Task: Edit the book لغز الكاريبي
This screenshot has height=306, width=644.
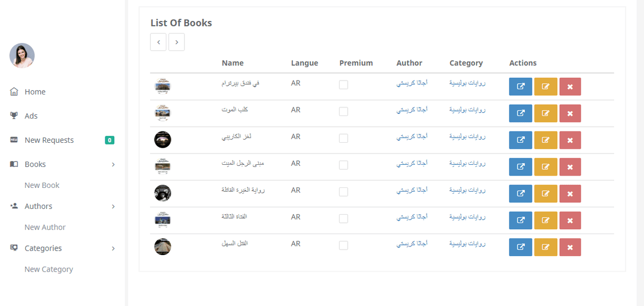Action: point(546,140)
